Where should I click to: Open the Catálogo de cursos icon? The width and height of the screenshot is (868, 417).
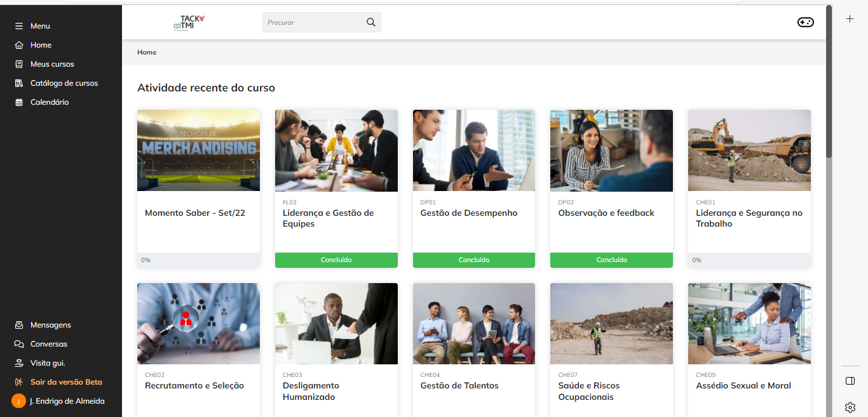click(19, 83)
